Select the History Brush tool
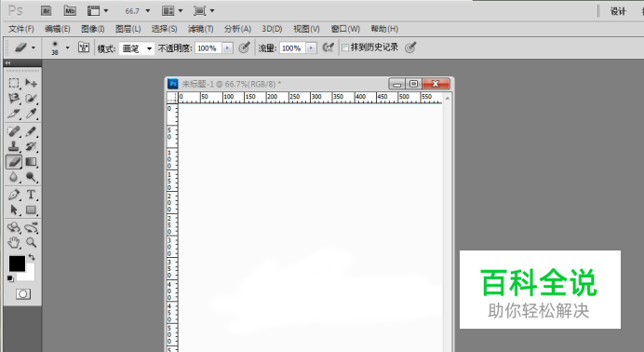This screenshot has height=352, width=644. point(31,146)
